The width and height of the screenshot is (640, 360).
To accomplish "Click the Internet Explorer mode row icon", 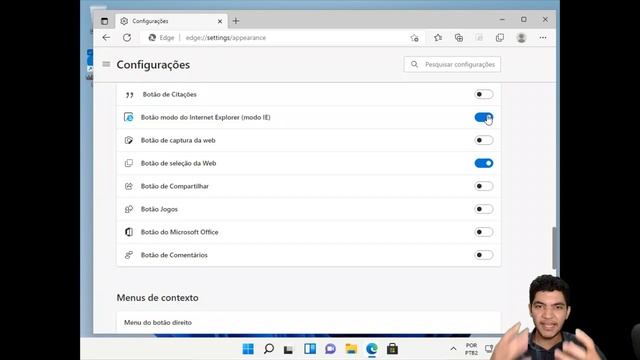I will pos(129,118).
